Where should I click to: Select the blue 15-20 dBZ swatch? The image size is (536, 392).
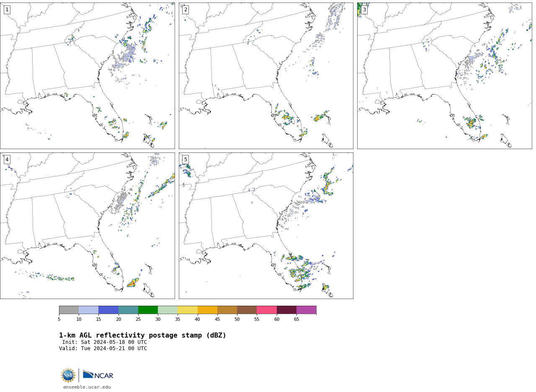[x=108, y=310]
